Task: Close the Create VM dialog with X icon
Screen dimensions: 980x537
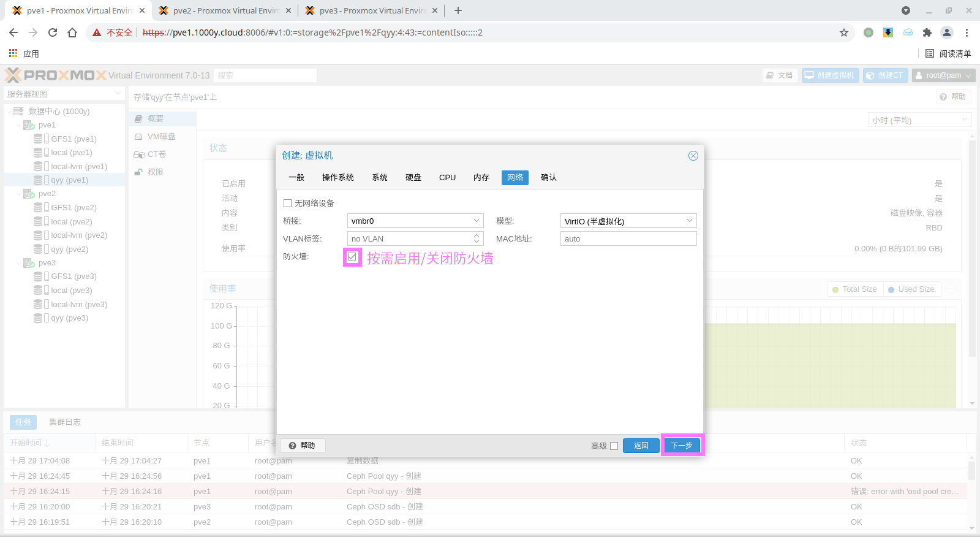Action: coord(693,156)
